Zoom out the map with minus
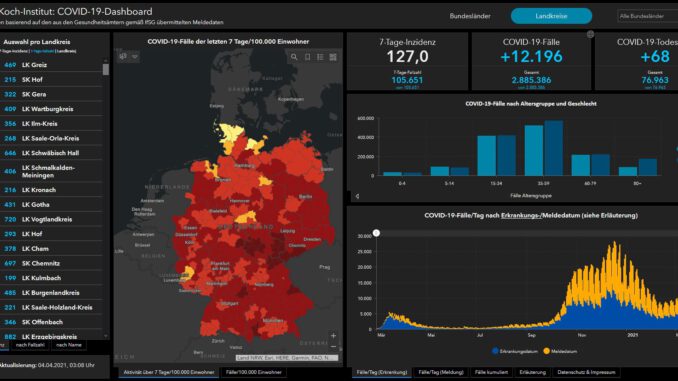Viewport: 678px width, 381px height. coord(333,347)
